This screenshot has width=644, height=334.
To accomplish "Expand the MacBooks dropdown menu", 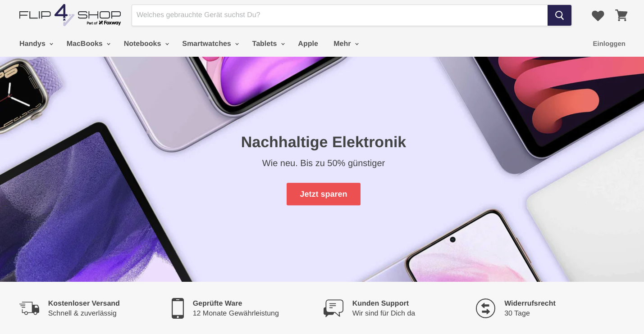I will coord(88,44).
